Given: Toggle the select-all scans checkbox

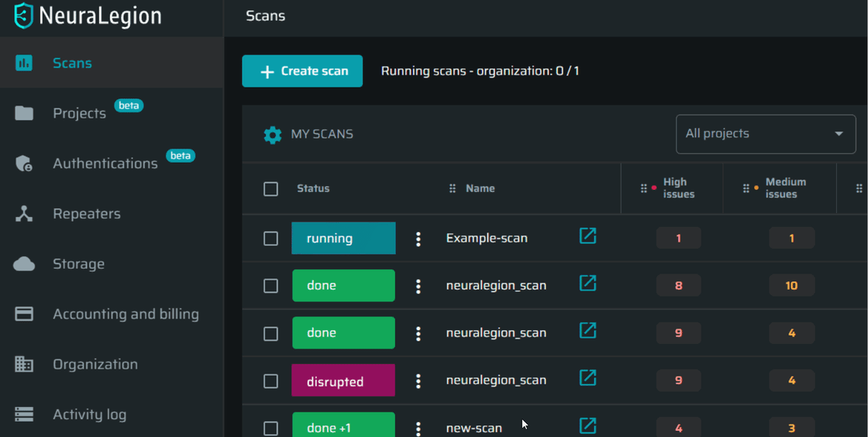Looking at the screenshot, I should coord(270,189).
